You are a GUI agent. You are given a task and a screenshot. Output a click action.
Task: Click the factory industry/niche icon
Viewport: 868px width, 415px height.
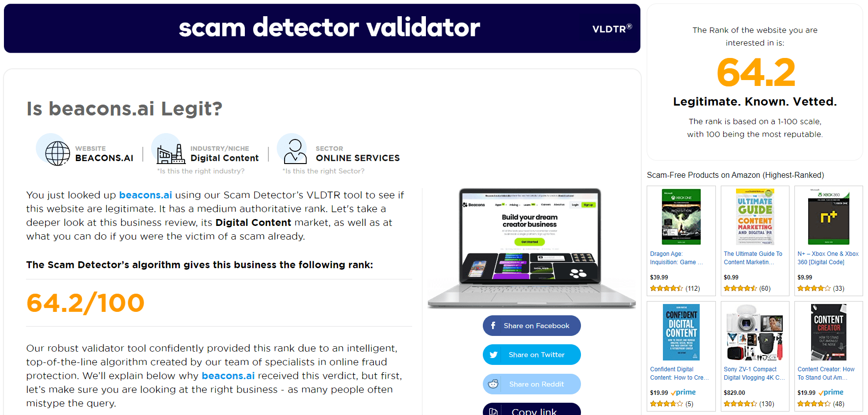click(x=171, y=154)
